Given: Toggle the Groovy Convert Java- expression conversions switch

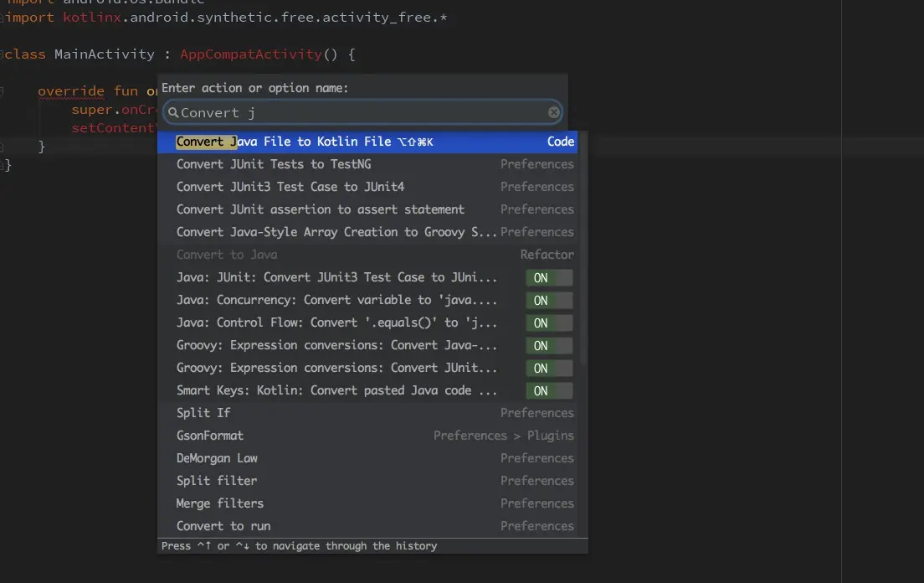Looking at the screenshot, I should coord(549,346).
